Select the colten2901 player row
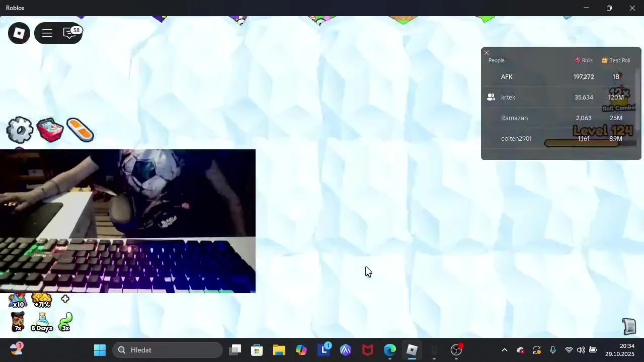The image size is (644, 362). [558, 139]
